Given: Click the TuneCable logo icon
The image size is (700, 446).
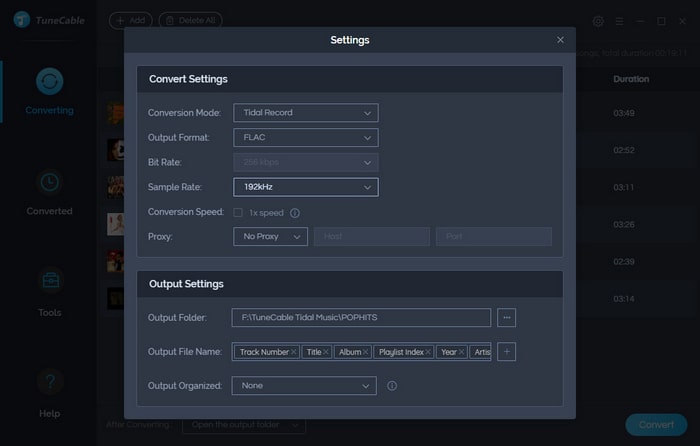Looking at the screenshot, I should click(21, 20).
